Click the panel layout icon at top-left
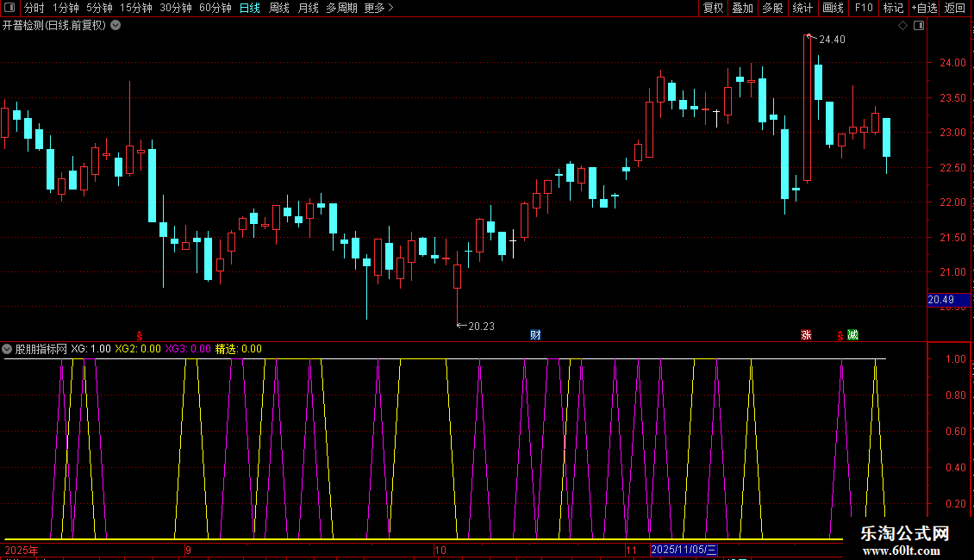The height and width of the screenshot is (560, 974). click(9, 8)
